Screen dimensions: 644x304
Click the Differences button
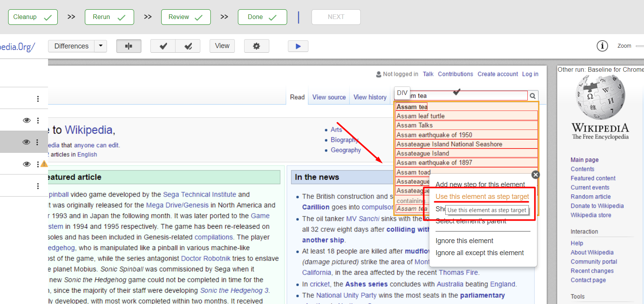coord(72,46)
